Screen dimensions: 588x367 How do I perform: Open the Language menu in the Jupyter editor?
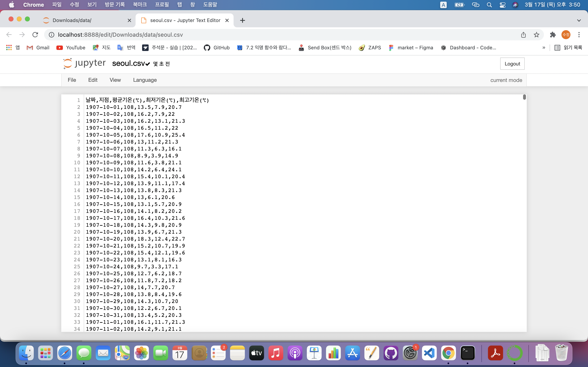pos(145,80)
